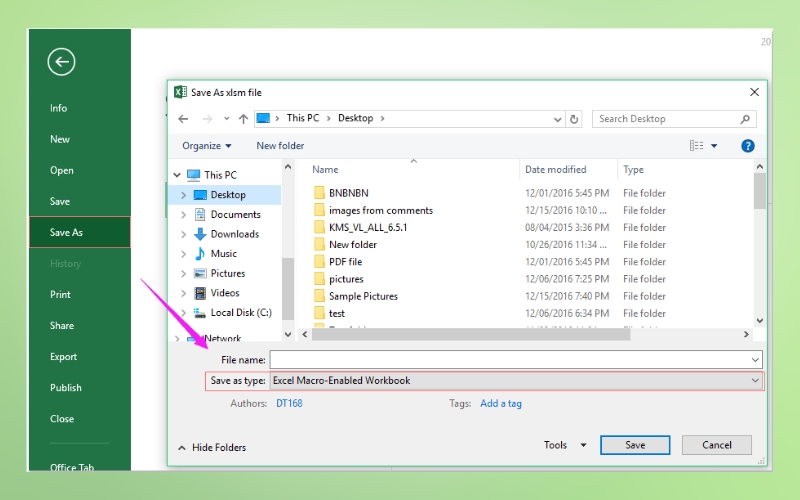Open the view options dropdown arrow

(x=714, y=146)
